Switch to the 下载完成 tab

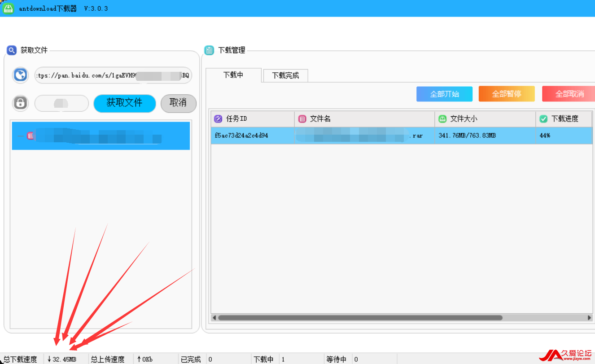pos(285,76)
